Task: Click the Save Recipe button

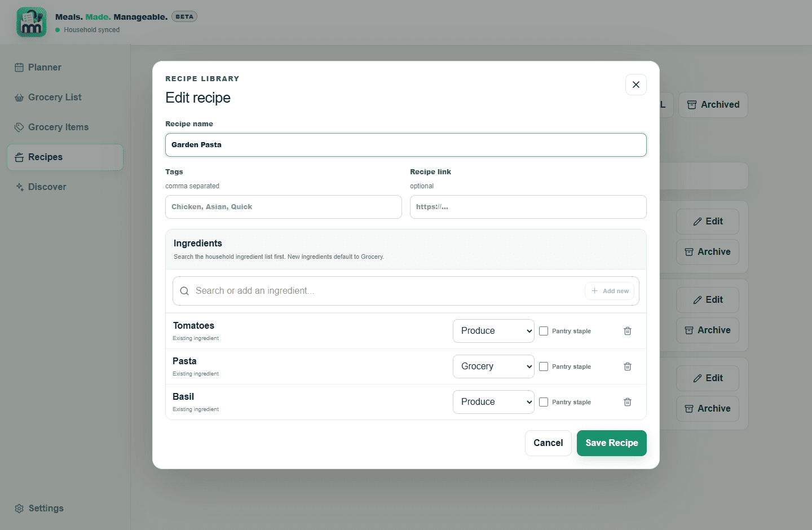Action: click(x=612, y=443)
